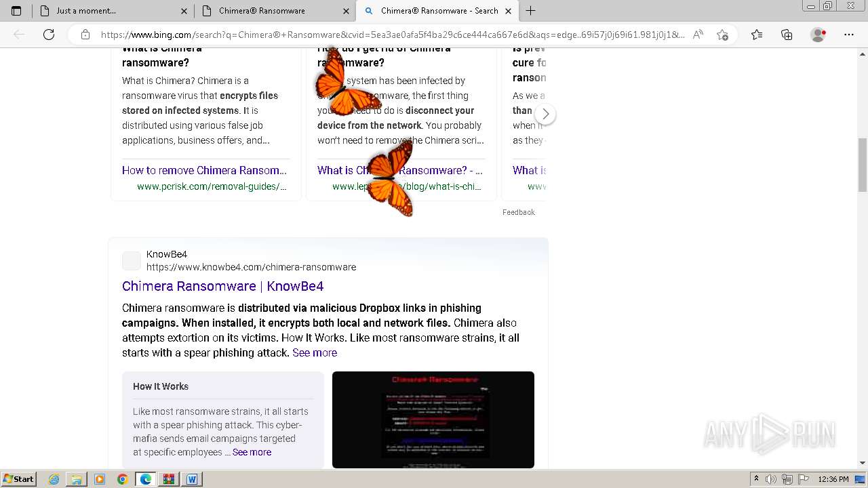View site information lock icon

(85, 35)
